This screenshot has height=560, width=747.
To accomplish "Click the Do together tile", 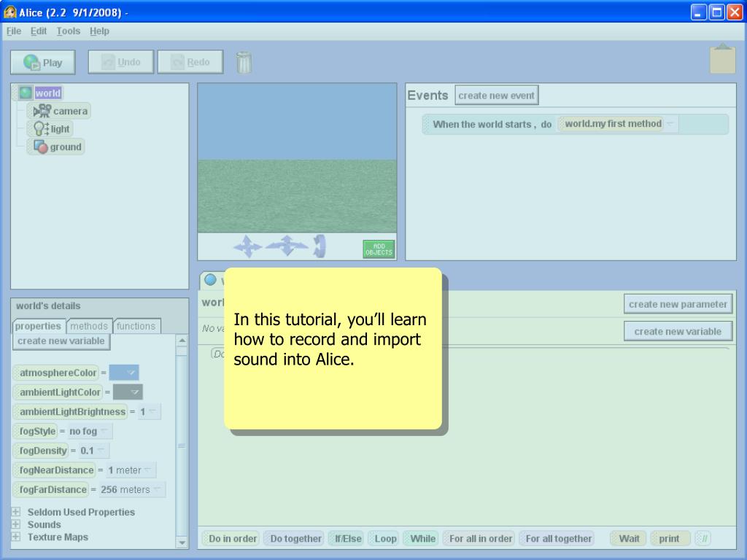I will 294,539.
